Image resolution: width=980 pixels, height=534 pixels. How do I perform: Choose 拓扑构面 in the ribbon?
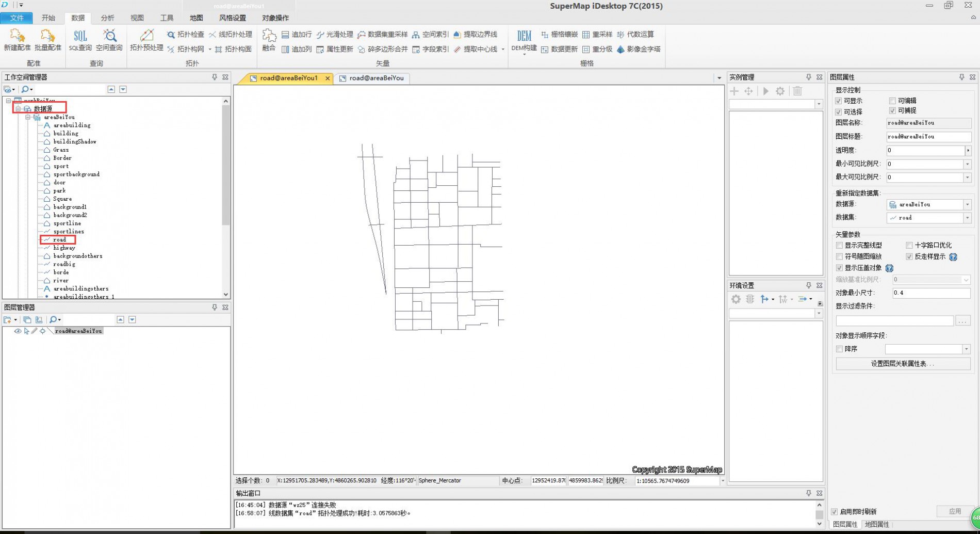[x=233, y=50]
